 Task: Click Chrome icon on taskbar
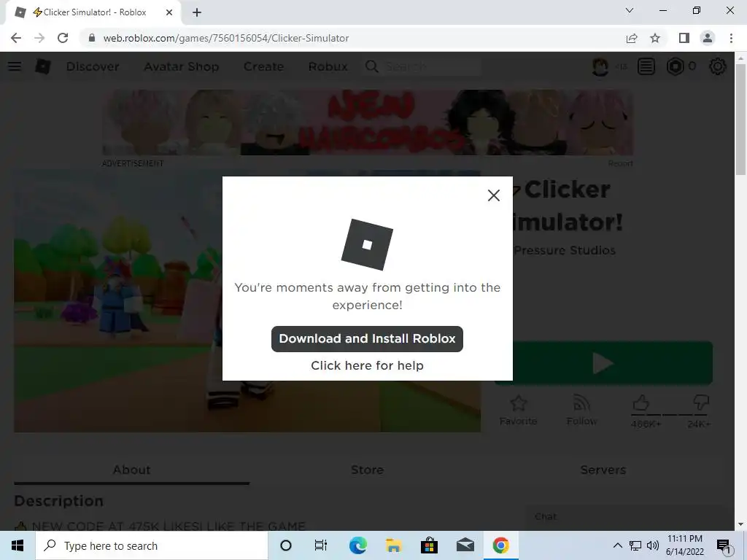(500, 545)
